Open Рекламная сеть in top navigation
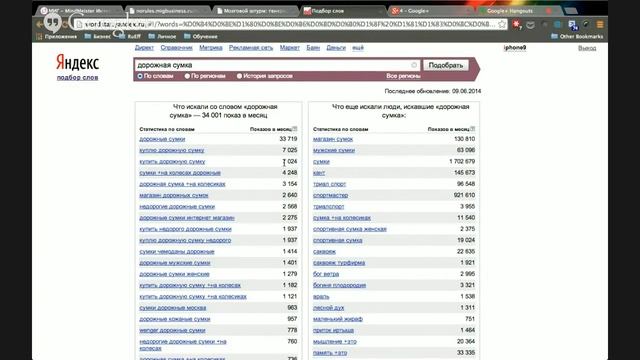Screen dimensions: 640x360 point(251,48)
